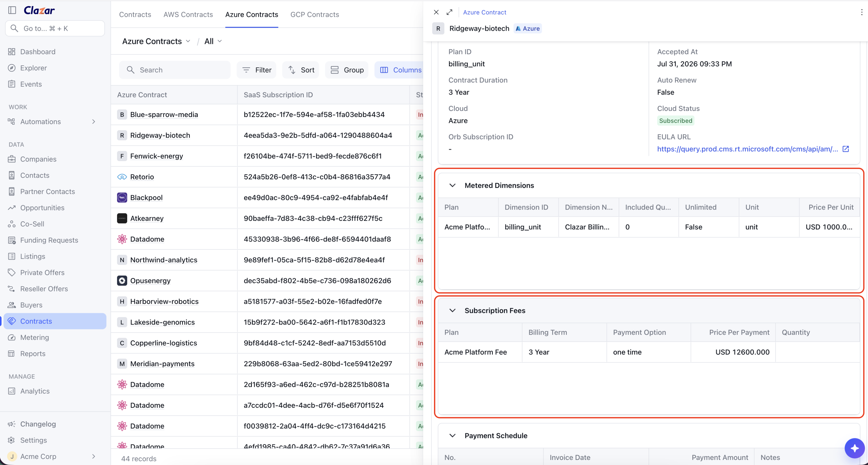Click the Opportunities trend-line icon
The height and width of the screenshot is (465, 868).
pyautogui.click(x=12, y=208)
